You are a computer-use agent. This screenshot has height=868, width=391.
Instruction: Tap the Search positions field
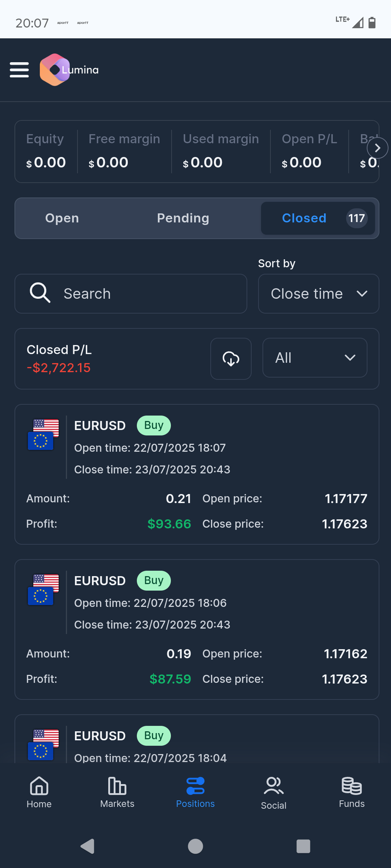[x=131, y=294]
